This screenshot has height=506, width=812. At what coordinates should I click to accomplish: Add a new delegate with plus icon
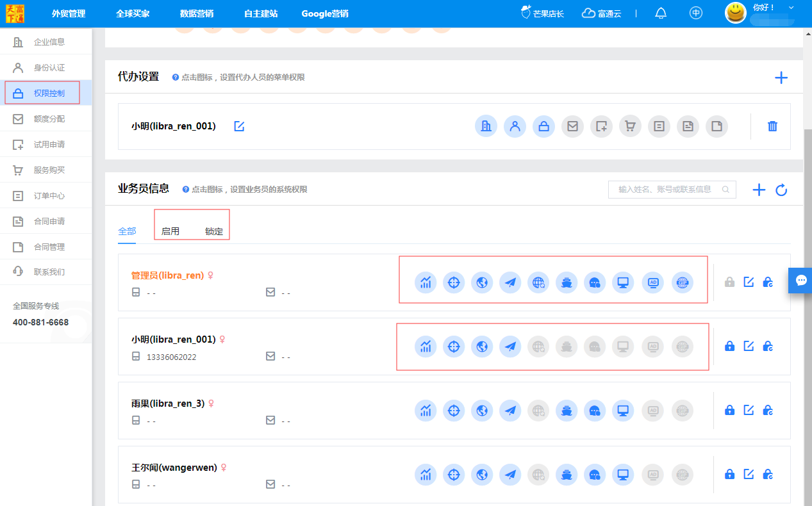point(781,78)
